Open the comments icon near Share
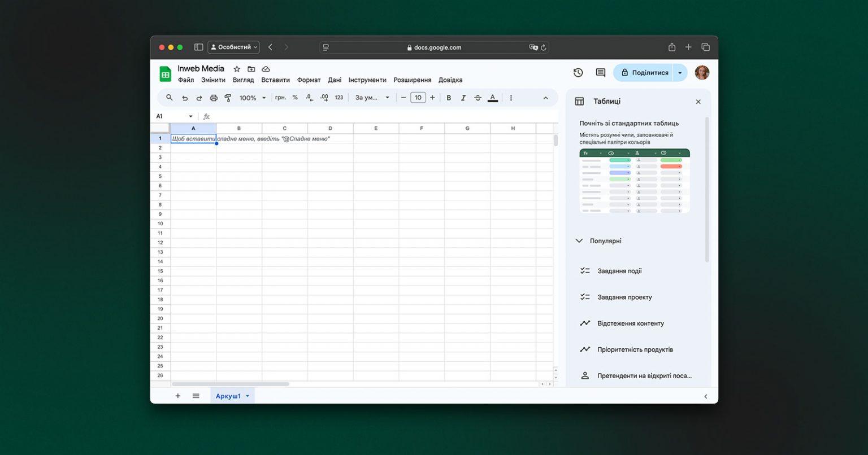Screen dimensions: 868x455 click(x=601, y=72)
